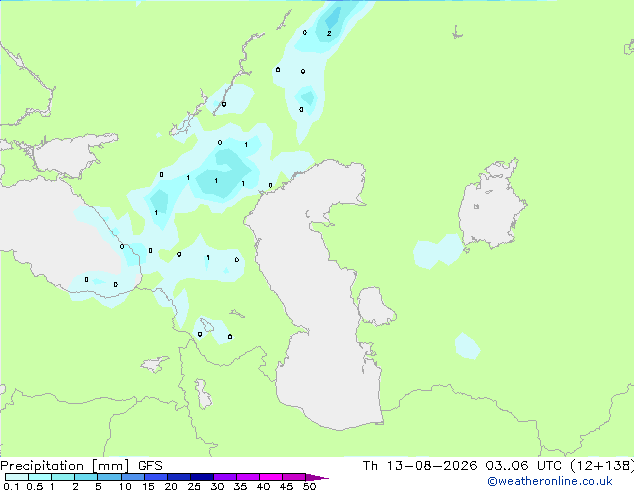Click the '40' legend scale label
This screenshot has height=490, width=634.
coord(263,486)
